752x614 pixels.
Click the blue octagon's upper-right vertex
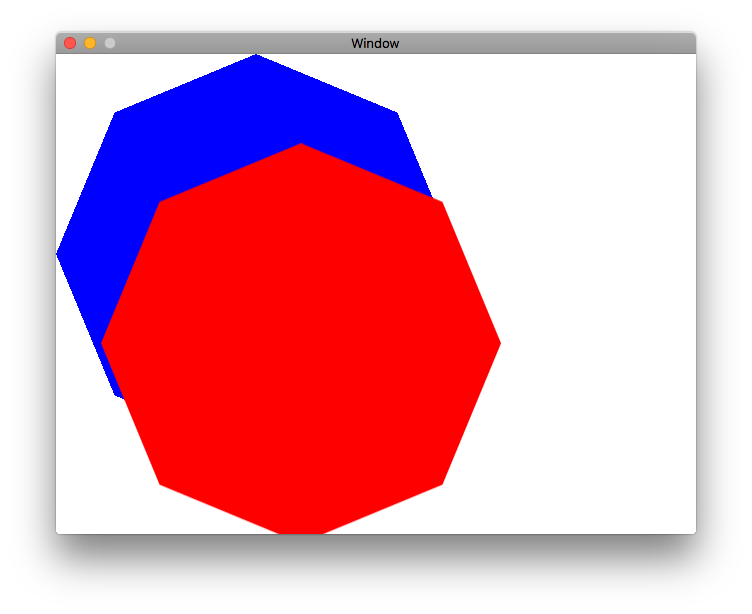[396, 113]
